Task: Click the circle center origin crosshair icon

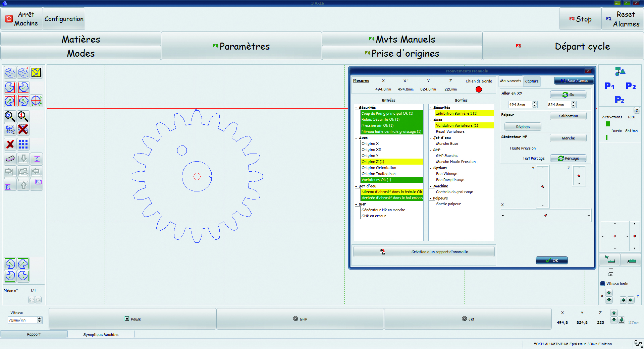Action: [36, 101]
